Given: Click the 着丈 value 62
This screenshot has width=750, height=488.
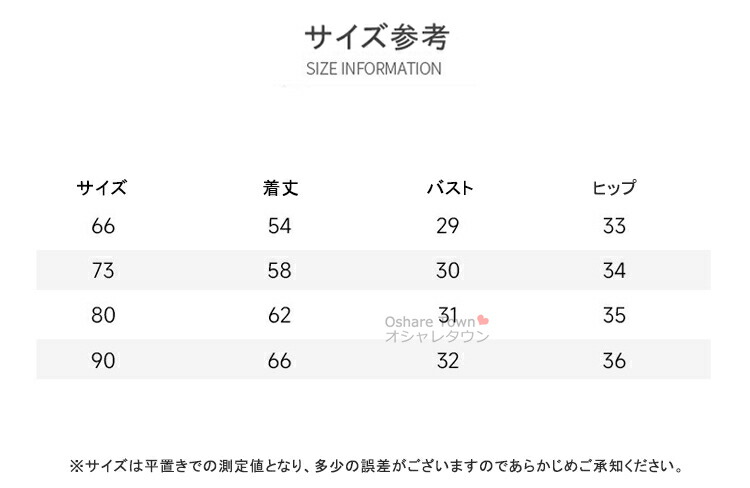Looking at the screenshot, I should click(x=280, y=316).
